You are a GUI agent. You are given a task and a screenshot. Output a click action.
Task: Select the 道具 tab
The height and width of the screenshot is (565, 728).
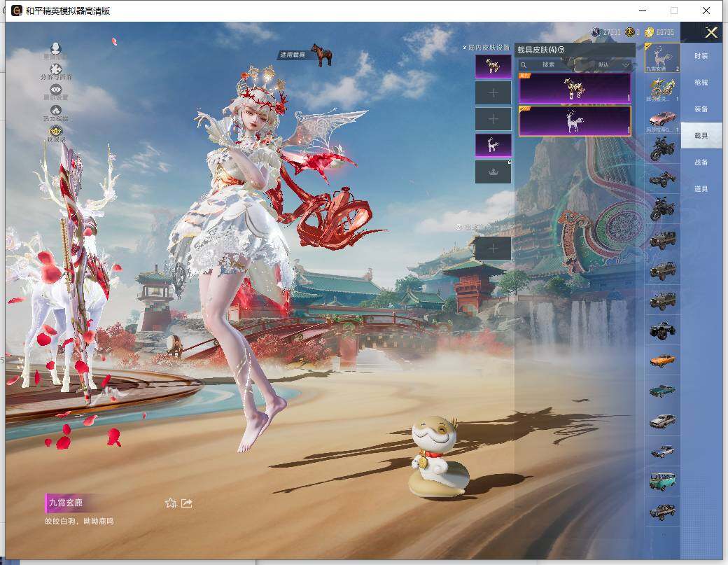pos(701,189)
